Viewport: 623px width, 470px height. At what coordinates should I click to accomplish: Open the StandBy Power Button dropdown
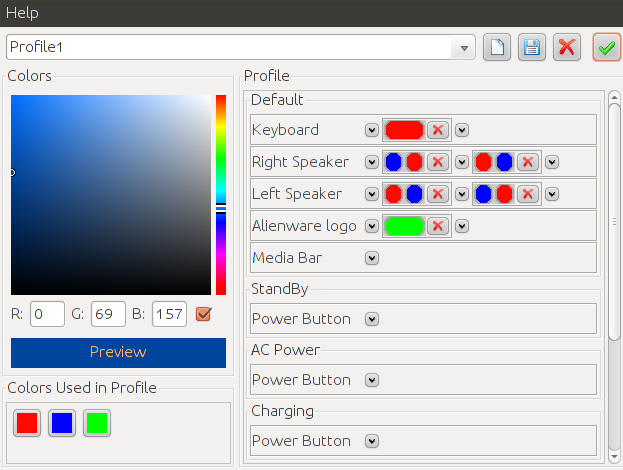[372, 319]
